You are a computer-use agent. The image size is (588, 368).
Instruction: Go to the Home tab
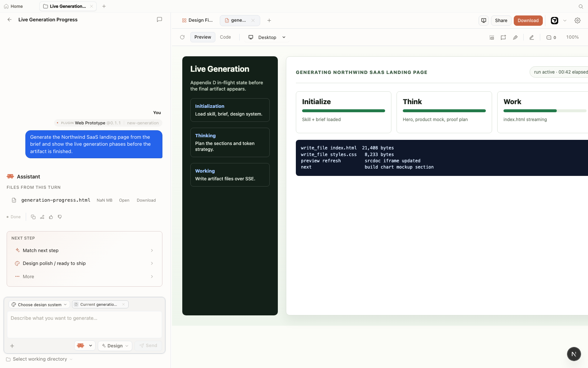point(13,6)
